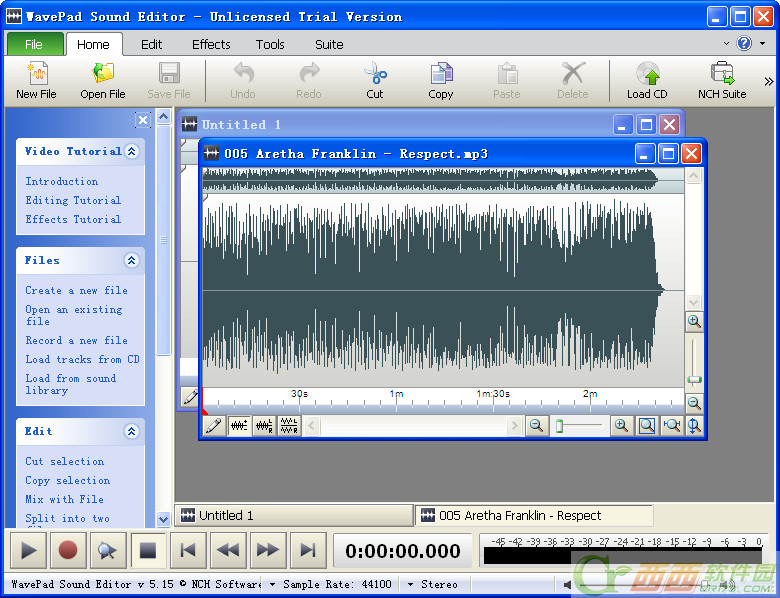
Task: Open the Help question mark icon
Action: click(744, 44)
